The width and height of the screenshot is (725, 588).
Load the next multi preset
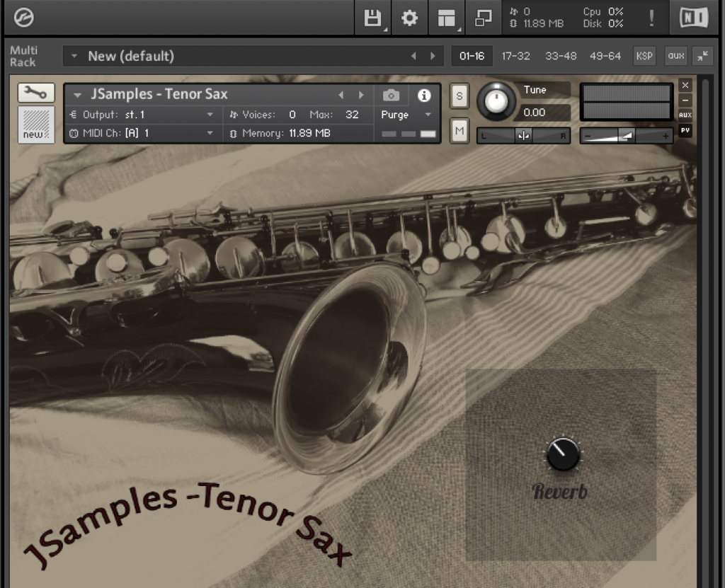coord(433,56)
